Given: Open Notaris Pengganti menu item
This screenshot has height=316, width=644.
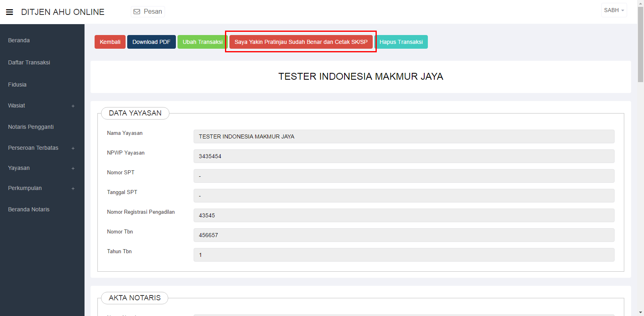Looking at the screenshot, I should click(x=31, y=127).
